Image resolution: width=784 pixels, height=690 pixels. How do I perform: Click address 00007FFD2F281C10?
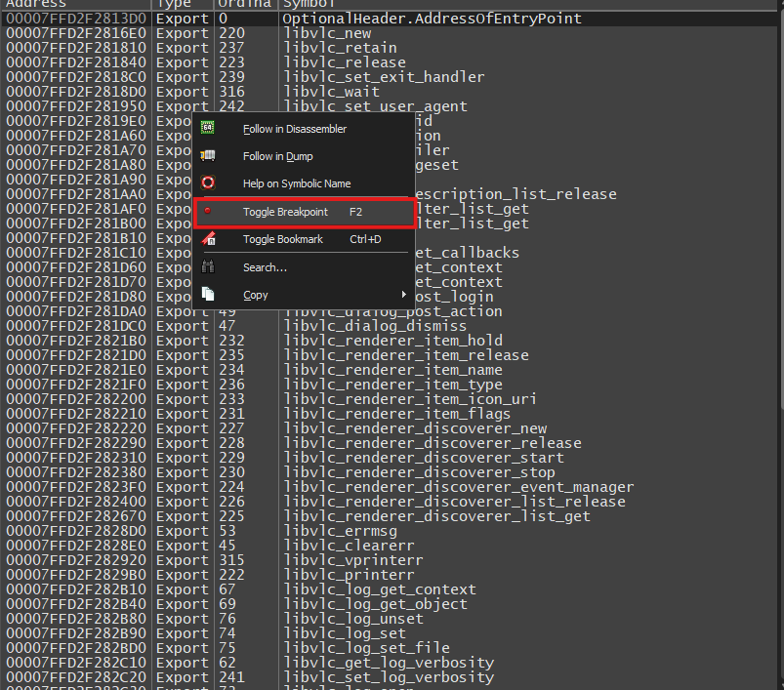(76, 253)
